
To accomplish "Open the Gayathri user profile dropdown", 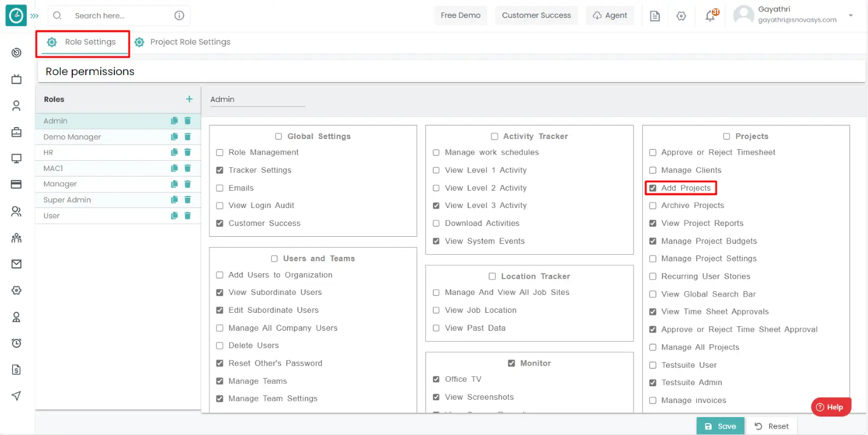I will pyautogui.click(x=850, y=15).
